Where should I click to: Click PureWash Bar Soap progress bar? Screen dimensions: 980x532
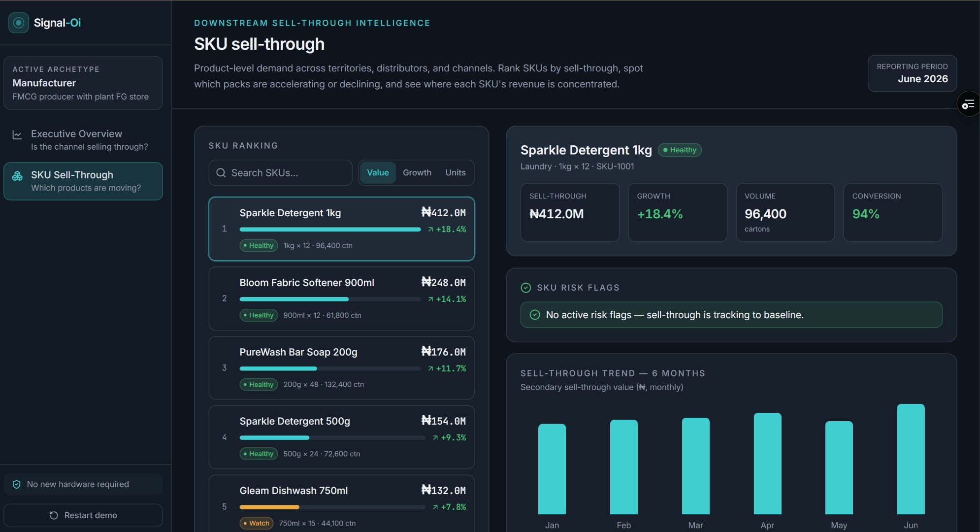click(x=330, y=368)
